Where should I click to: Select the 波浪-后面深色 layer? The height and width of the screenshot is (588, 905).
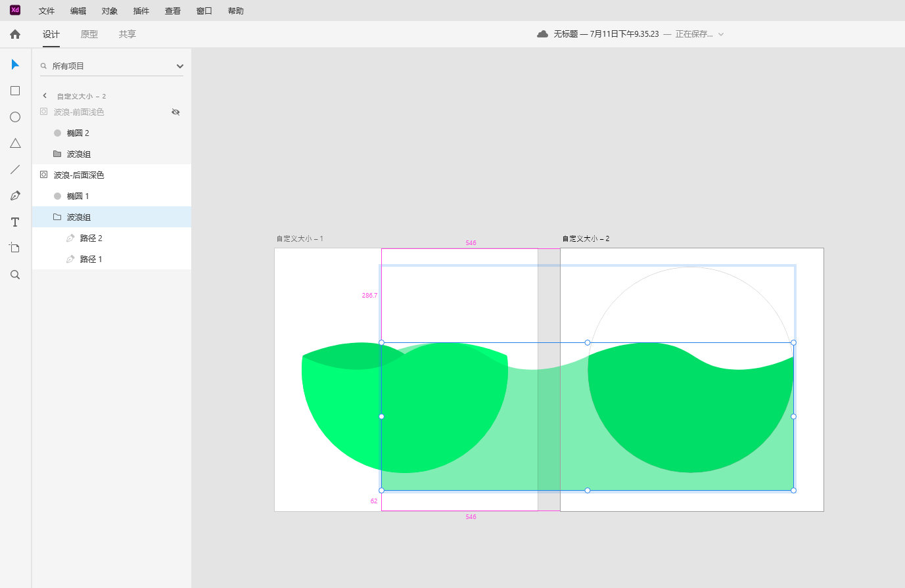(112, 175)
